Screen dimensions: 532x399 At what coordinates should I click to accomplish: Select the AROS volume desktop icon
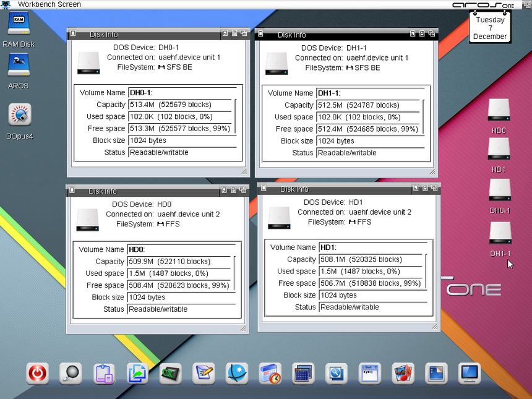pyautogui.click(x=19, y=66)
